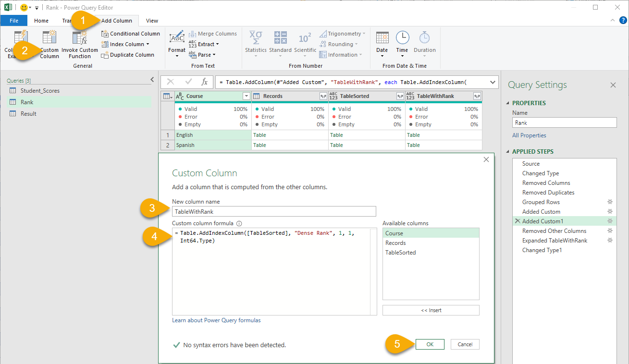Expand the formula bar chevron
The height and width of the screenshot is (364, 629).
tap(492, 82)
